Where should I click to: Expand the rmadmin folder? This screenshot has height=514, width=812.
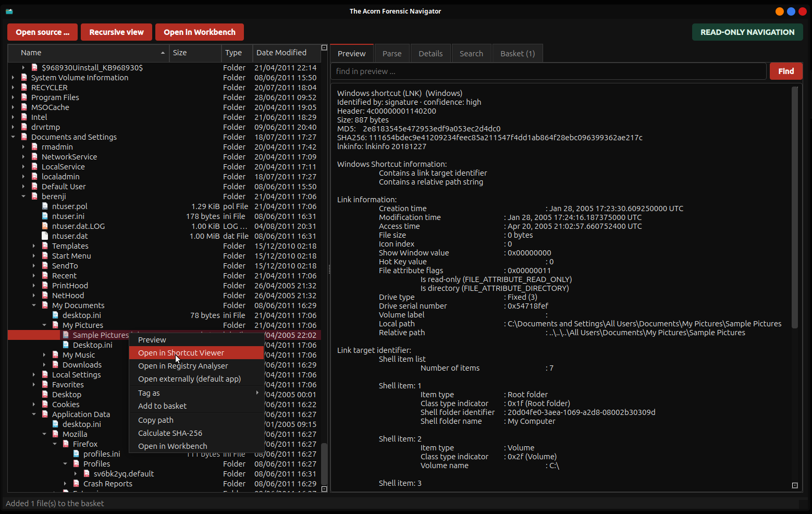pos(23,147)
